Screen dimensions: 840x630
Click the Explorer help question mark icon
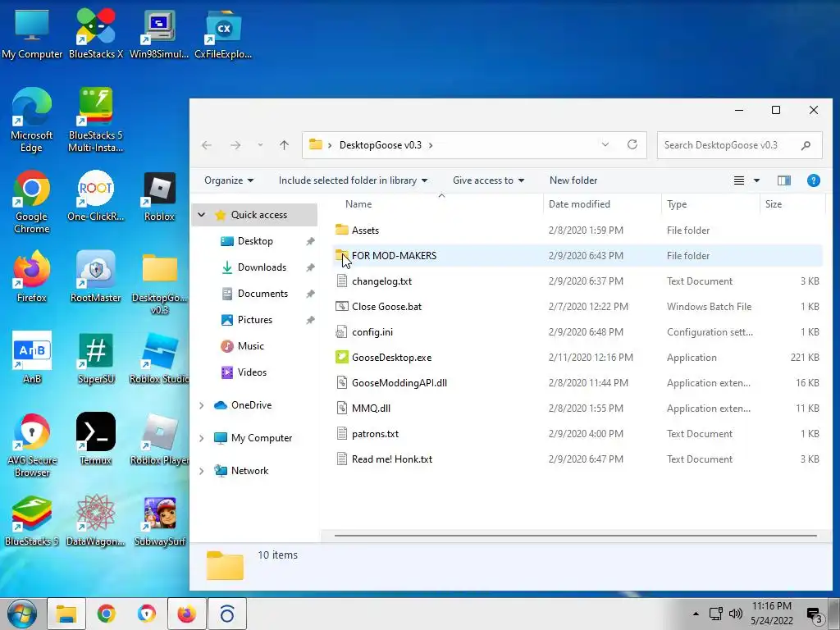click(813, 180)
